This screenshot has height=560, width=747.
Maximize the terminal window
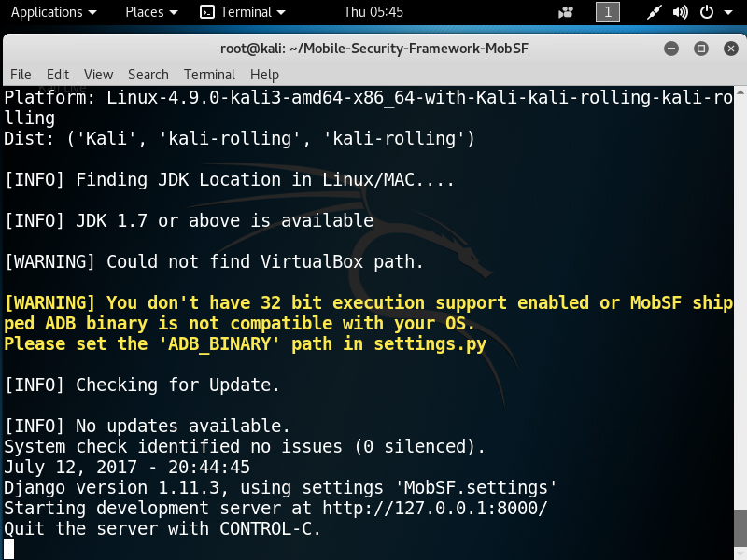[x=701, y=49]
